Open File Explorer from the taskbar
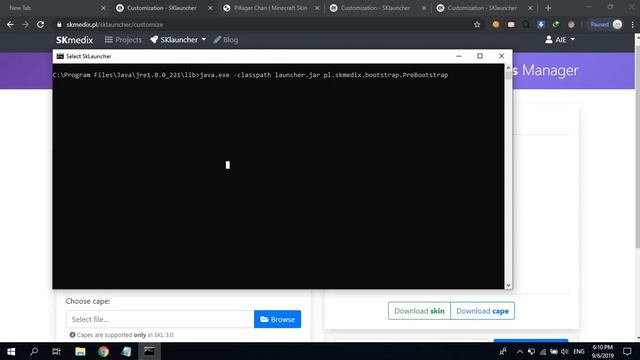The image size is (640, 360). coord(80,351)
